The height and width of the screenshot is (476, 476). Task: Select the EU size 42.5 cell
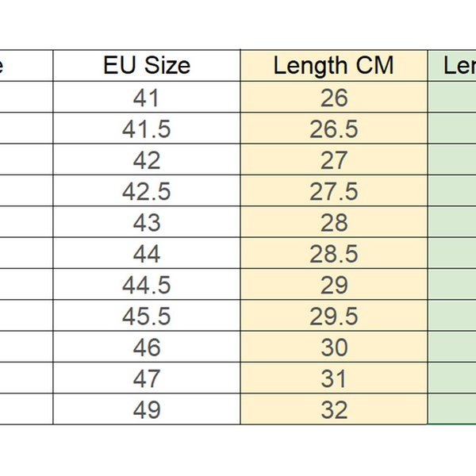pyautogui.click(x=147, y=191)
